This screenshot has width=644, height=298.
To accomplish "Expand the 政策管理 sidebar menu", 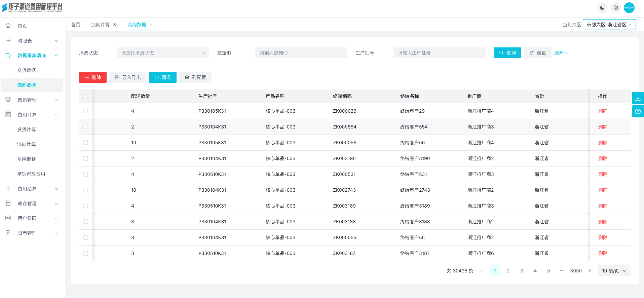I will pos(32,100).
